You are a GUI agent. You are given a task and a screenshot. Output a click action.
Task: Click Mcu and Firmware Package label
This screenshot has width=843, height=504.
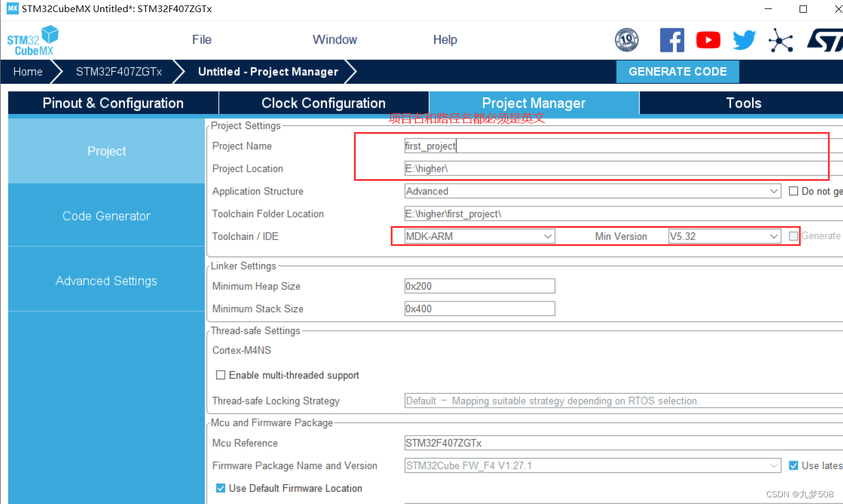pos(271,423)
